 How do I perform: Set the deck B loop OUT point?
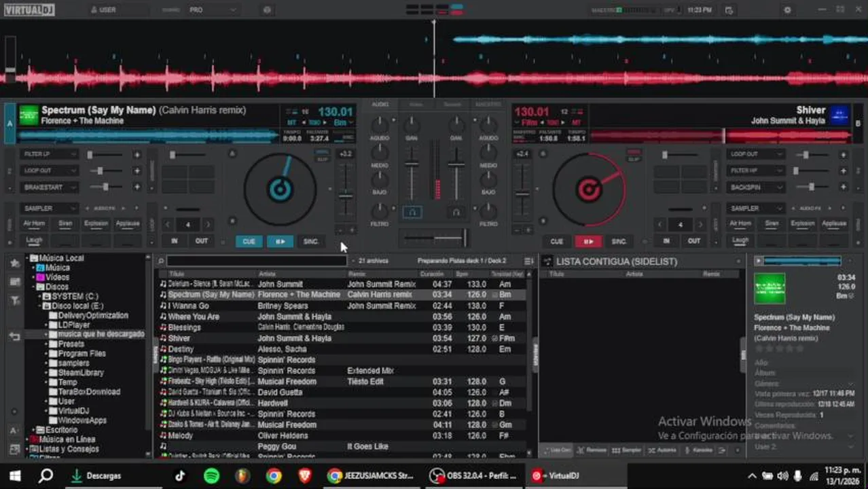pyautogui.click(x=693, y=241)
